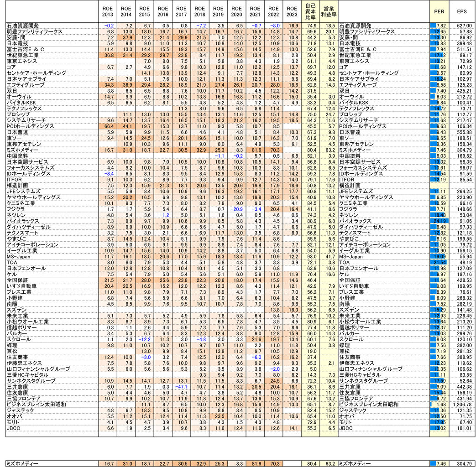Click PER value 18.48 for ネツレン
Image resolution: width=476 pixels, height=467 pixels.
coord(439,215)
